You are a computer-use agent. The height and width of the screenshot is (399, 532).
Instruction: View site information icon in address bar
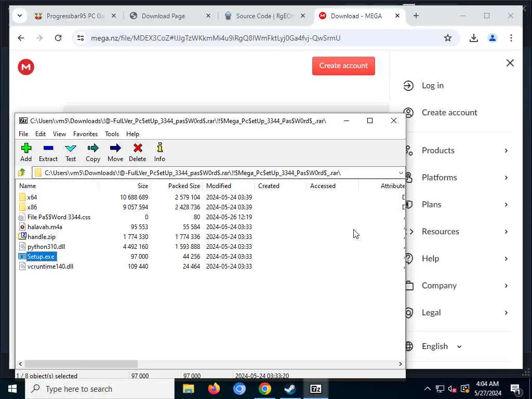pos(81,38)
